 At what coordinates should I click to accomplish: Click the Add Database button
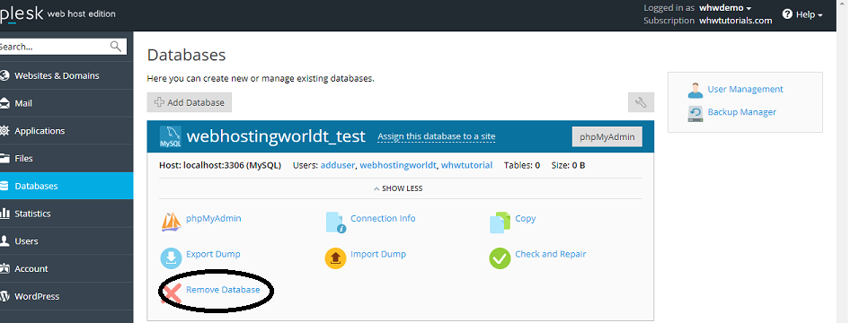click(190, 102)
